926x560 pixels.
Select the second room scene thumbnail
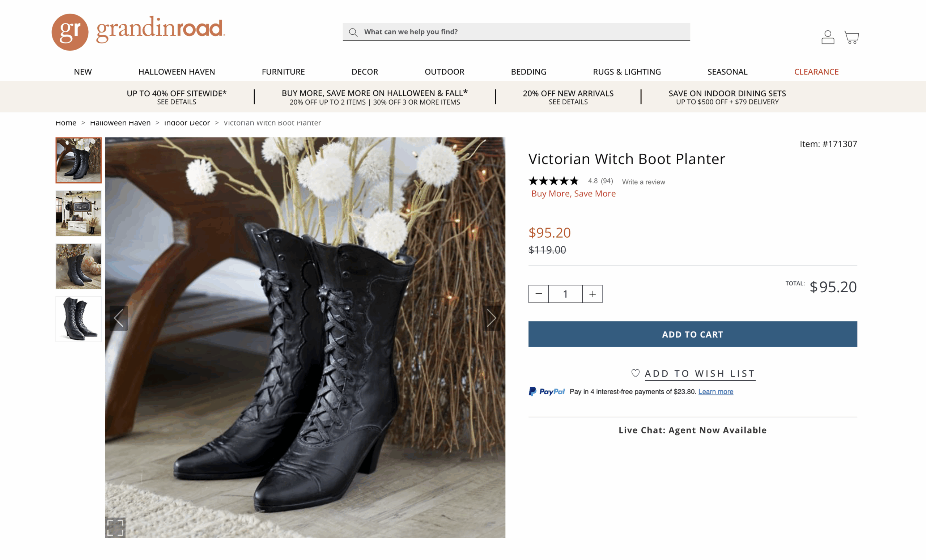coord(78,213)
